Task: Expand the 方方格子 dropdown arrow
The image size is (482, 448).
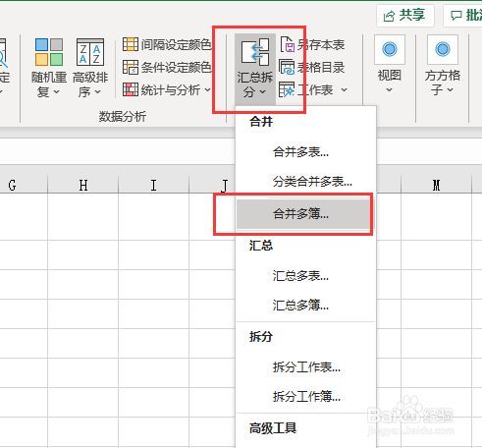Action: (x=451, y=89)
